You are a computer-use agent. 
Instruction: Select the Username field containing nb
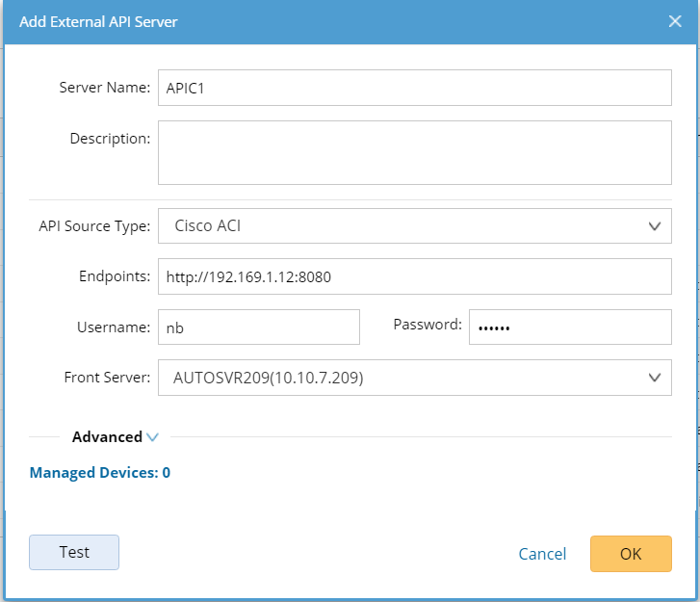[x=258, y=327]
